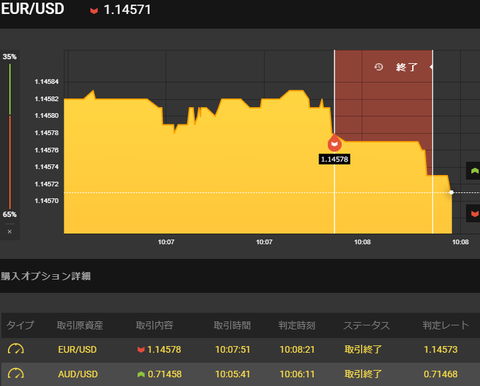The height and width of the screenshot is (386, 480).
Task: Click the 0.71458 trade content cell
Action: point(165,374)
